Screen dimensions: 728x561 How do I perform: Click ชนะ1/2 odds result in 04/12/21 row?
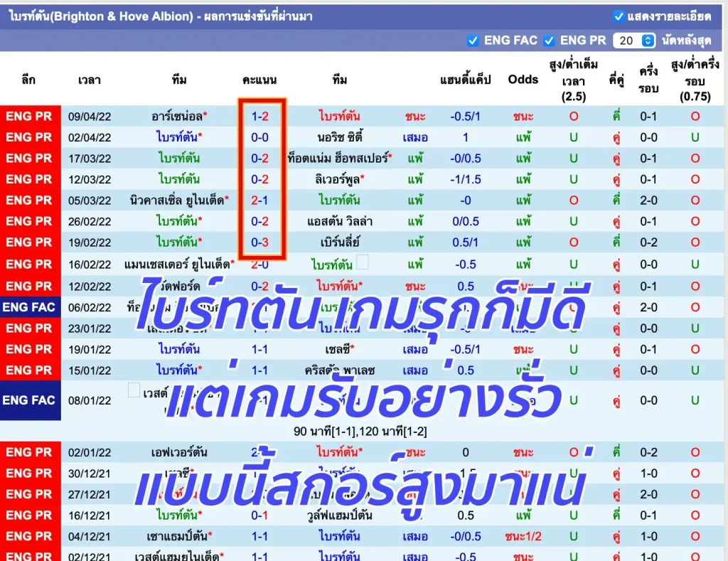click(x=523, y=536)
